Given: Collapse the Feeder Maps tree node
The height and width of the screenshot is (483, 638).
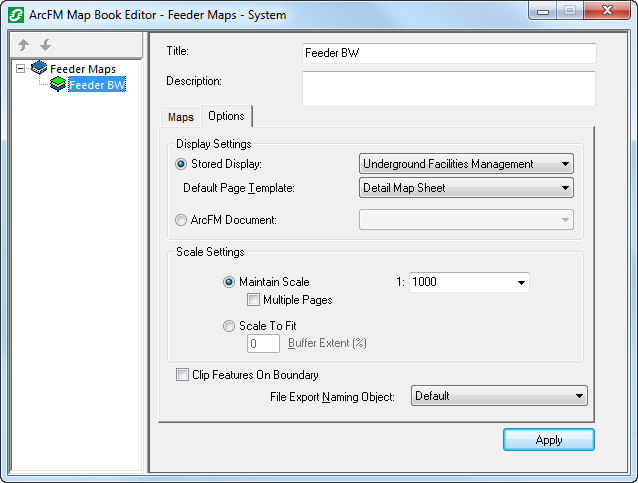Looking at the screenshot, I should pos(21,69).
